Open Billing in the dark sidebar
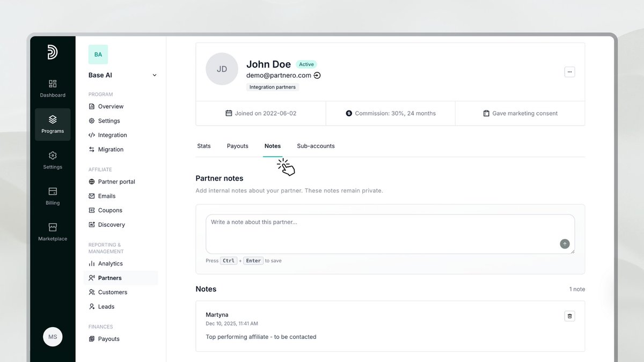Viewport: 644px width, 362px height. (x=53, y=196)
